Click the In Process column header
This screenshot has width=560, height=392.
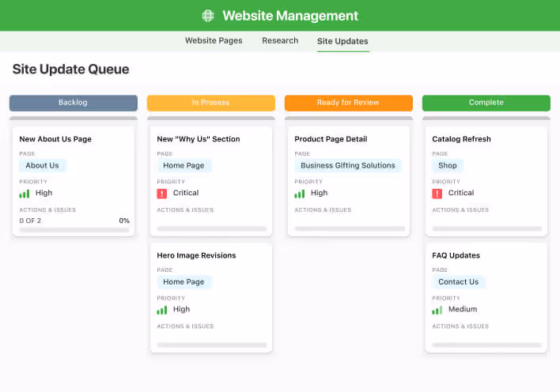pyautogui.click(x=210, y=103)
